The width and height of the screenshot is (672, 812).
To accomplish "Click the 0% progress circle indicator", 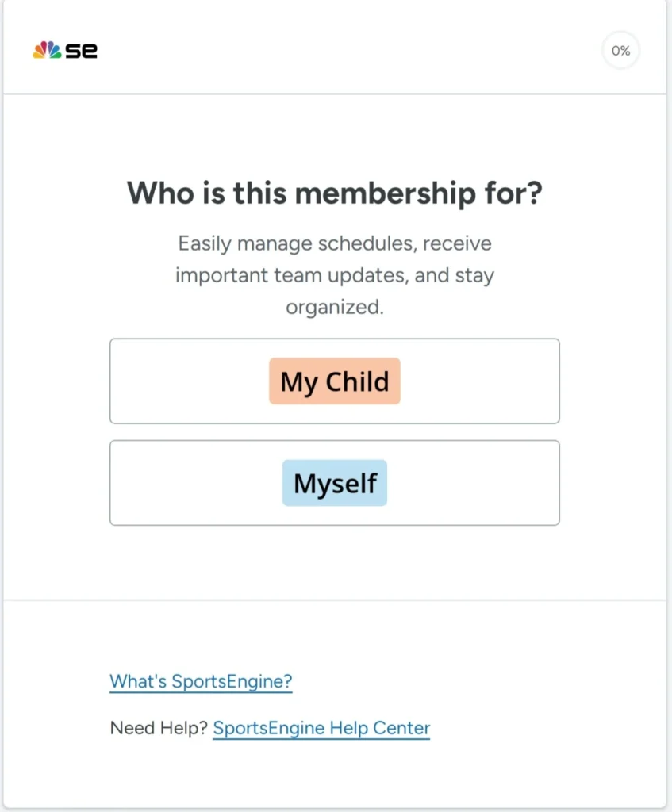I will (x=620, y=51).
